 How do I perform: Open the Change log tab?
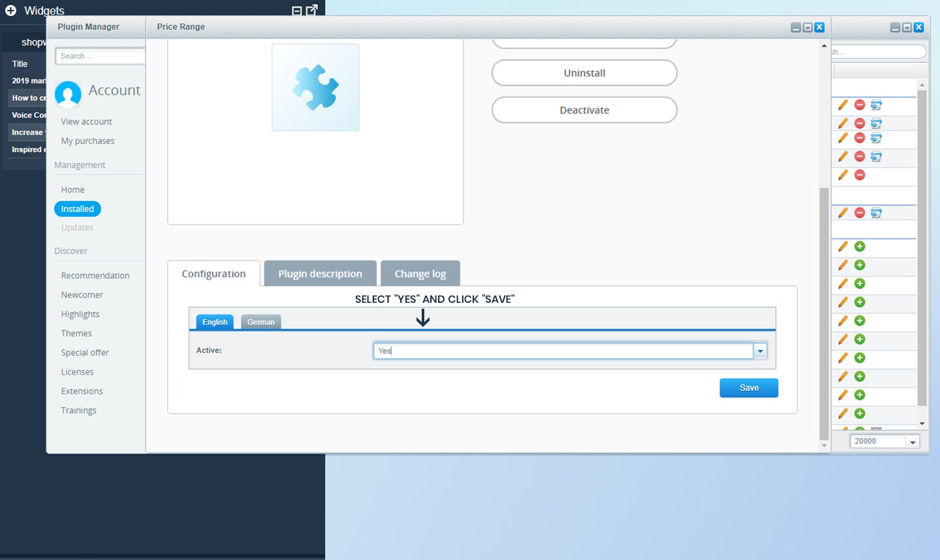pyautogui.click(x=420, y=273)
